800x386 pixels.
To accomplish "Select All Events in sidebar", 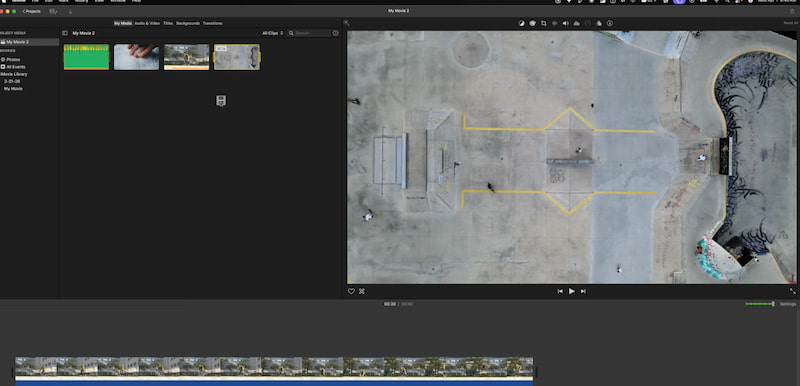I will click(x=16, y=67).
